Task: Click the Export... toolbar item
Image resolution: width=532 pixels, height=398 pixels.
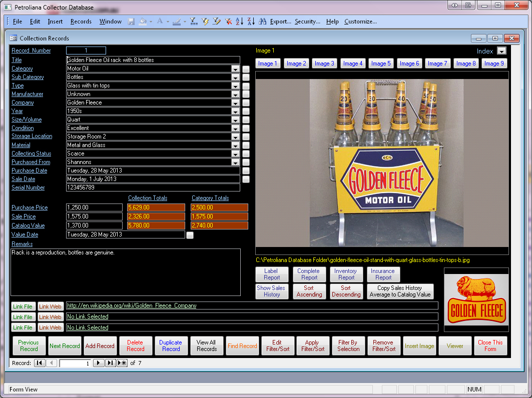Action: pos(281,21)
